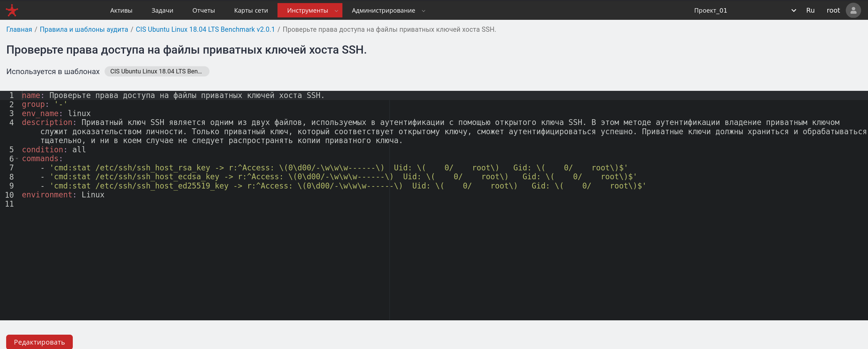Click the CIS Ubuntu Linux template tag
Image resolution: width=868 pixels, height=349 pixels.
click(157, 71)
